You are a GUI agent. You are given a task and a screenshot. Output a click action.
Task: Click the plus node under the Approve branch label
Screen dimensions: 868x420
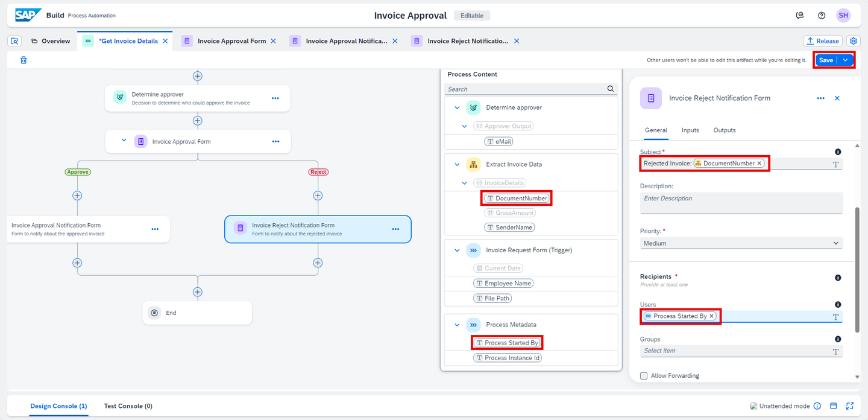[77, 196]
